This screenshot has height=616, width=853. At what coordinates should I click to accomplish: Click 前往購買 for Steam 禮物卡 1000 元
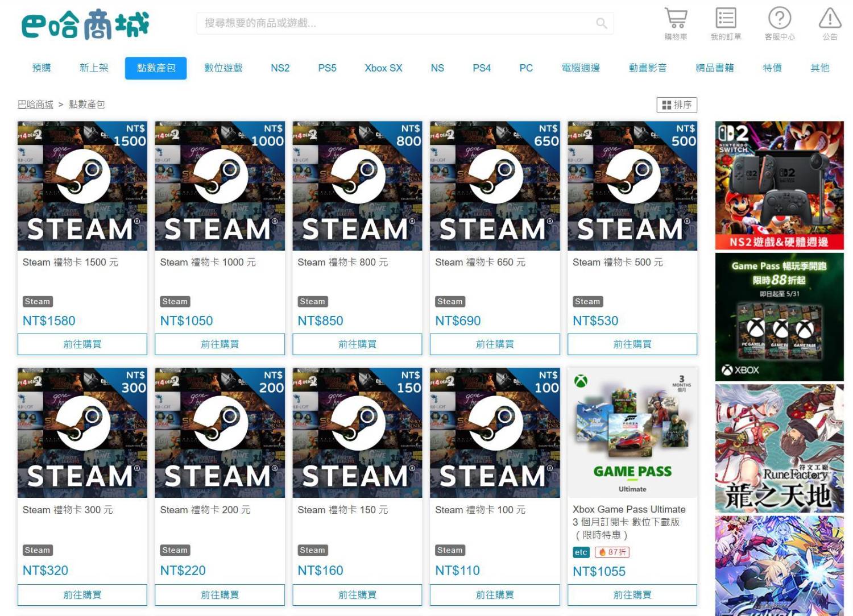point(220,344)
